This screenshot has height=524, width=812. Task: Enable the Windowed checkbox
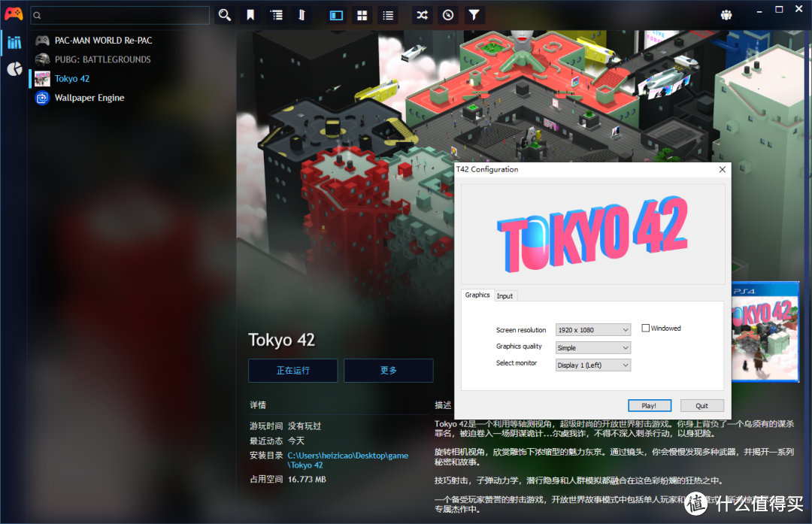point(645,329)
